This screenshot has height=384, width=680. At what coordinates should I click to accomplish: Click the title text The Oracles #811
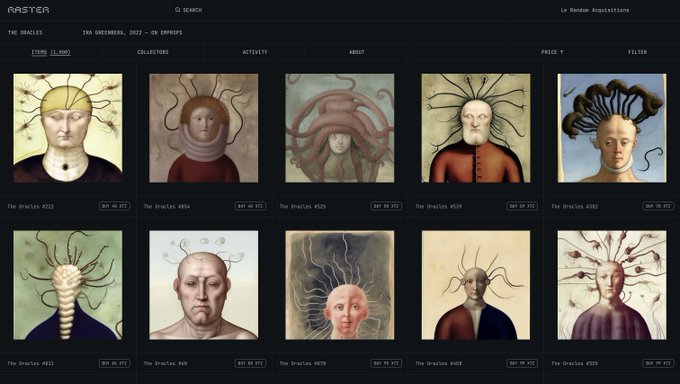point(31,364)
